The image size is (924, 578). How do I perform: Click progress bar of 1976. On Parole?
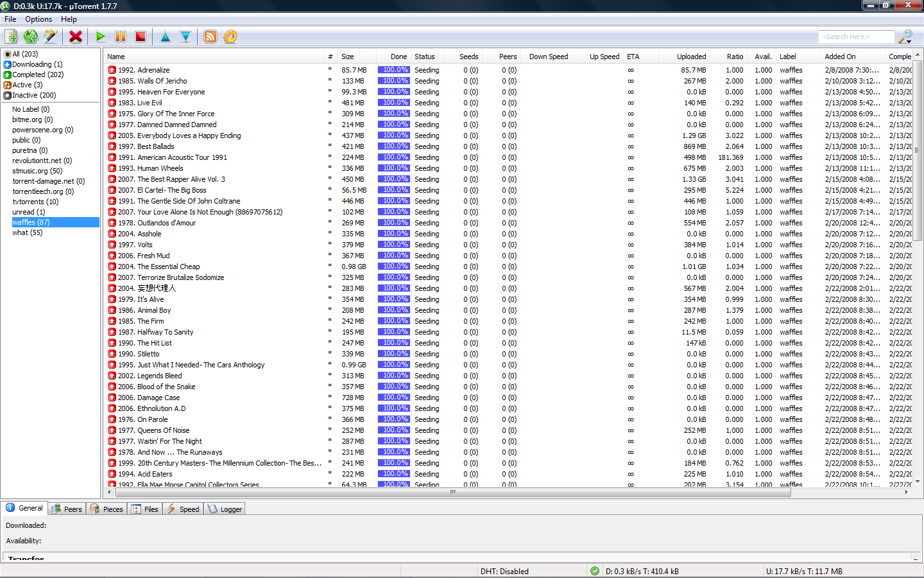click(x=394, y=419)
